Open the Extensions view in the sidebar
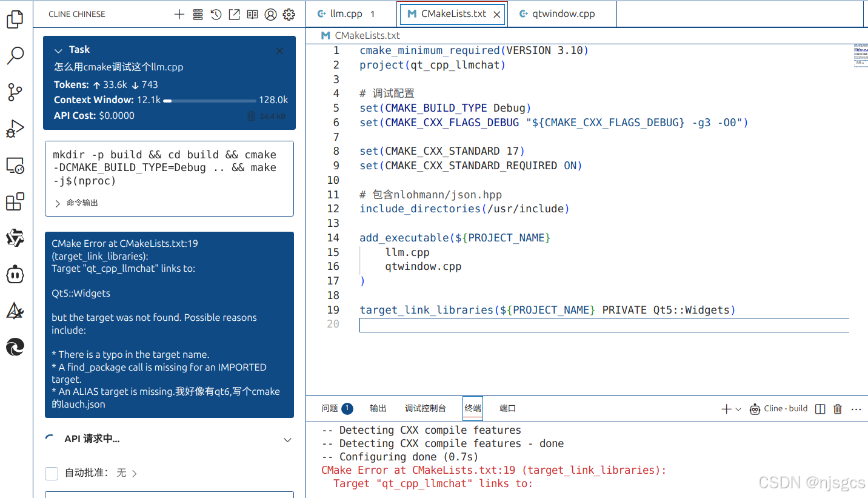The image size is (868, 498). 15,201
